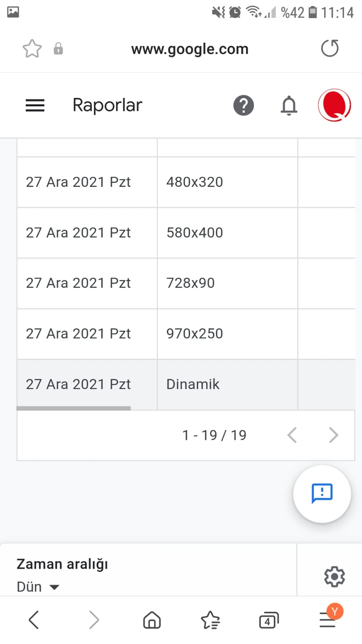Open browser bookmarks list star icon
Viewport: 362px width, 644px height.
[x=210, y=620]
